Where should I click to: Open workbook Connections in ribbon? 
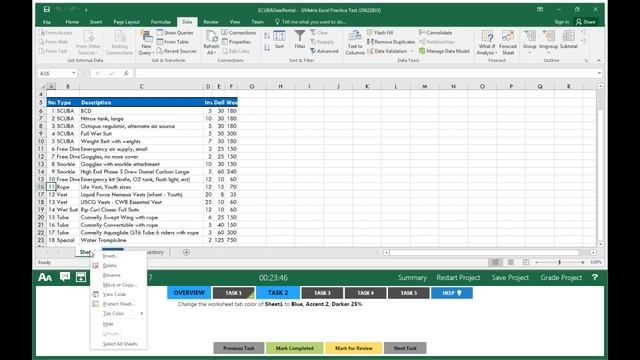pos(239,33)
